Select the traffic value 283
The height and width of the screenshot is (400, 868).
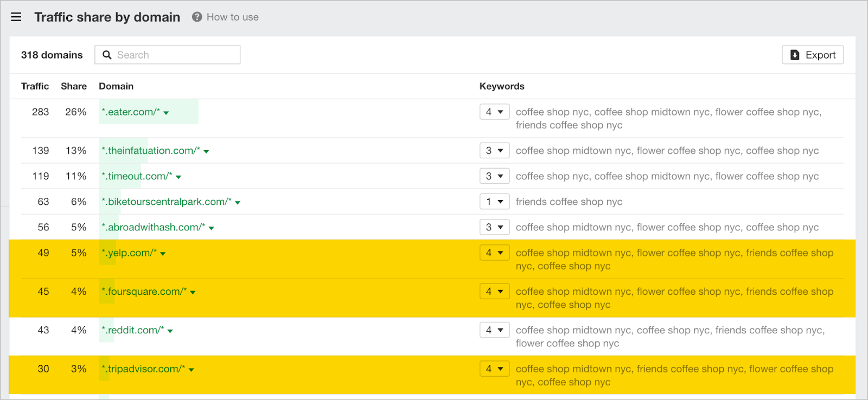[x=40, y=112]
